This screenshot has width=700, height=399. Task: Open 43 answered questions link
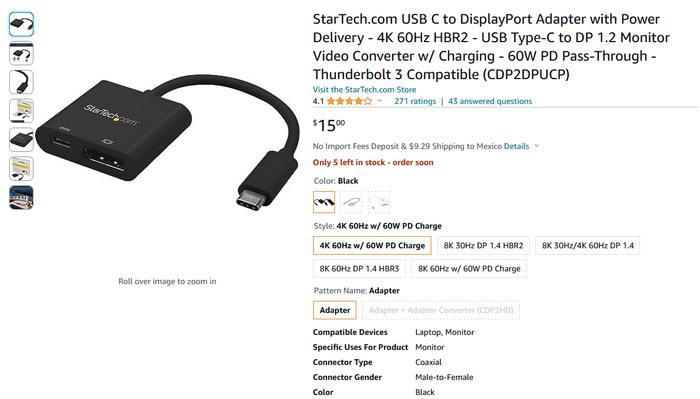click(490, 101)
